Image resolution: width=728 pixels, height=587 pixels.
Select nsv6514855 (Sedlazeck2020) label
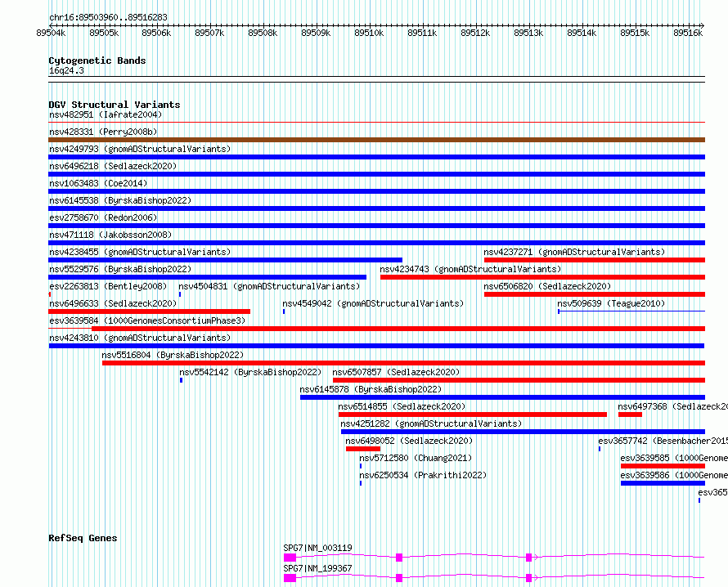click(402, 406)
